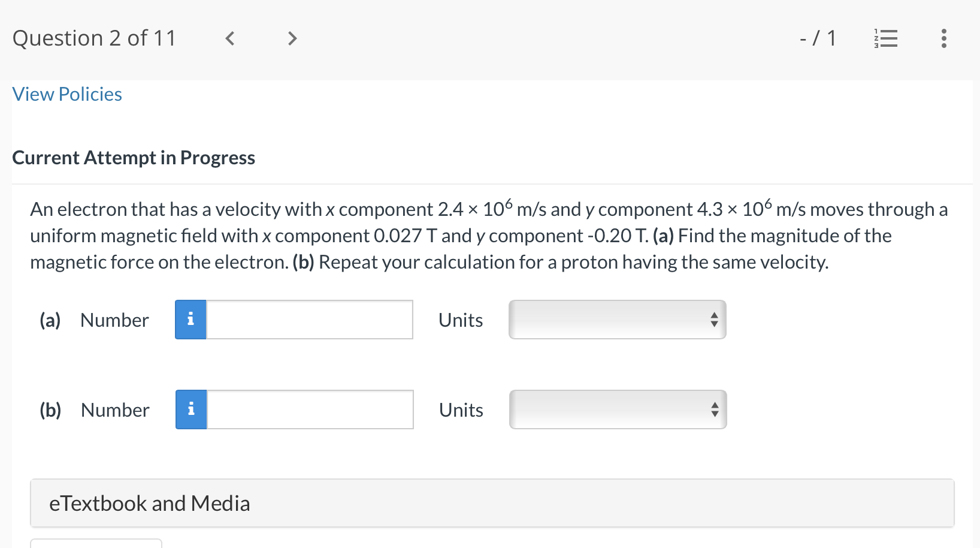Click the blue info icon beside part (b) Number
Viewport: 980px width, 548px height.
pyautogui.click(x=190, y=410)
